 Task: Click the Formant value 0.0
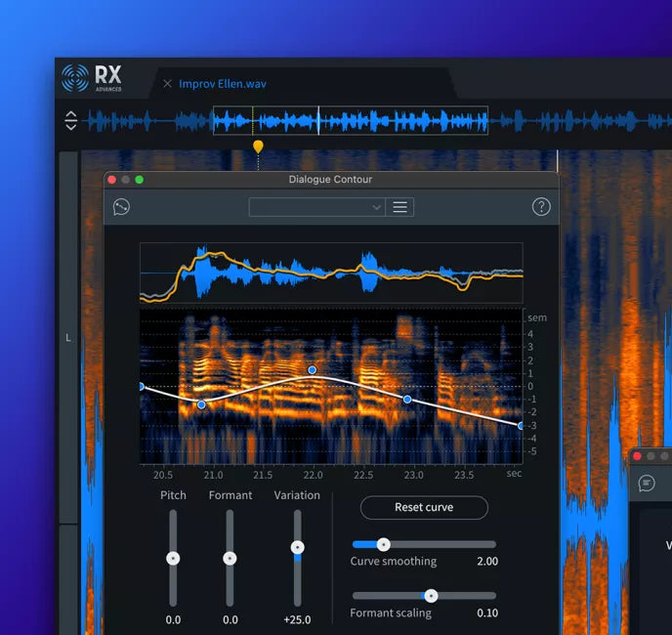(x=231, y=619)
